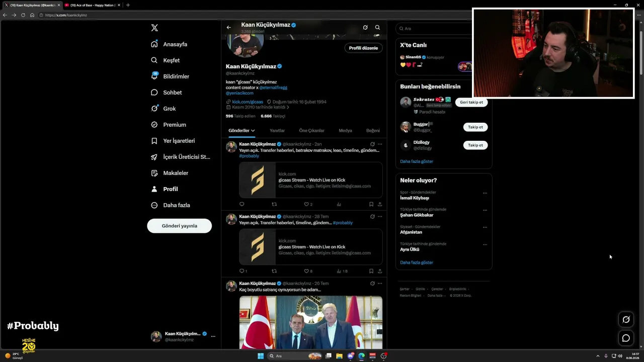Follow the Dizilogy account
This screenshot has width=644, height=362.
point(475,145)
